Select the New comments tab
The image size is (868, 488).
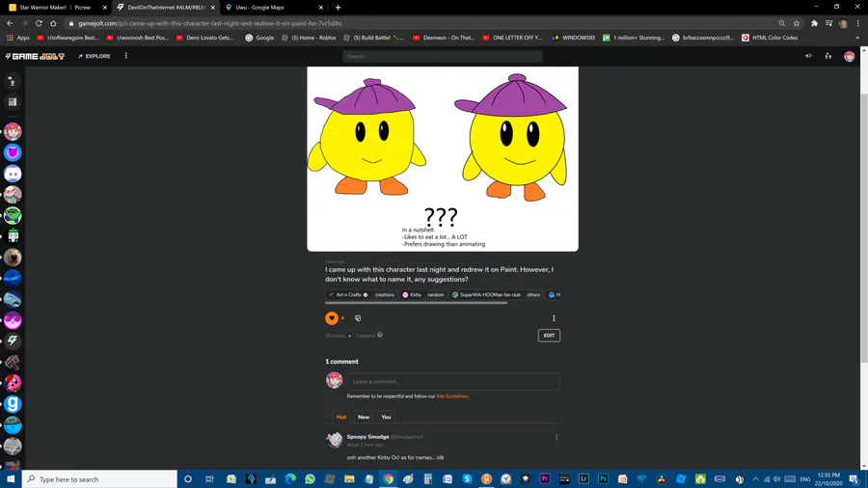tap(364, 417)
